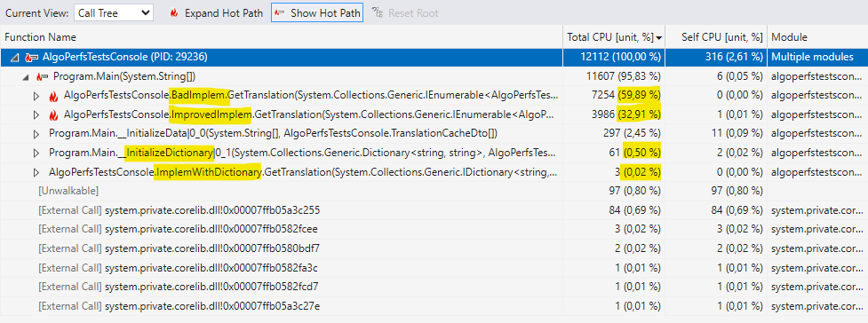Image resolution: width=868 pixels, height=323 pixels.
Task: Expand the BadImplem.GetTranslation row
Action: [x=36, y=96]
